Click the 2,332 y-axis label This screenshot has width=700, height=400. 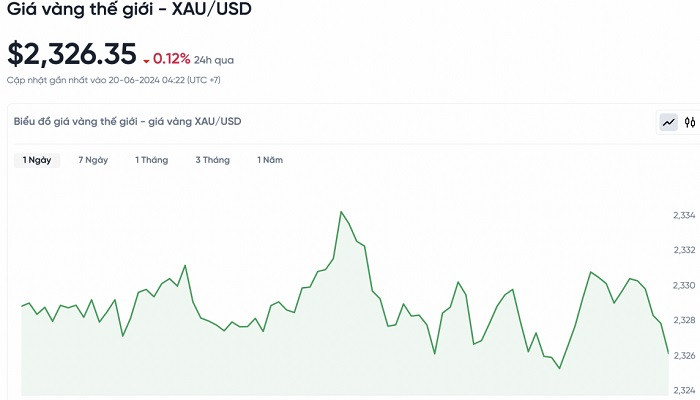click(x=683, y=251)
